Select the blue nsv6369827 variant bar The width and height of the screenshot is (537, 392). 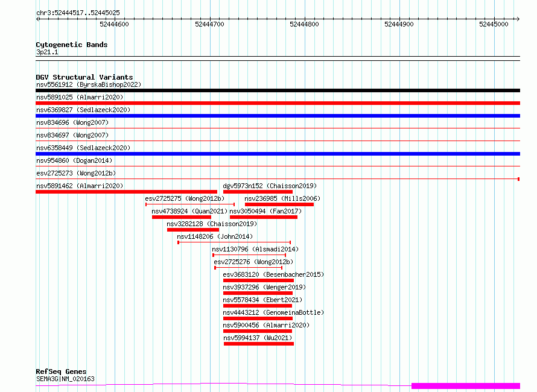point(278,116)
